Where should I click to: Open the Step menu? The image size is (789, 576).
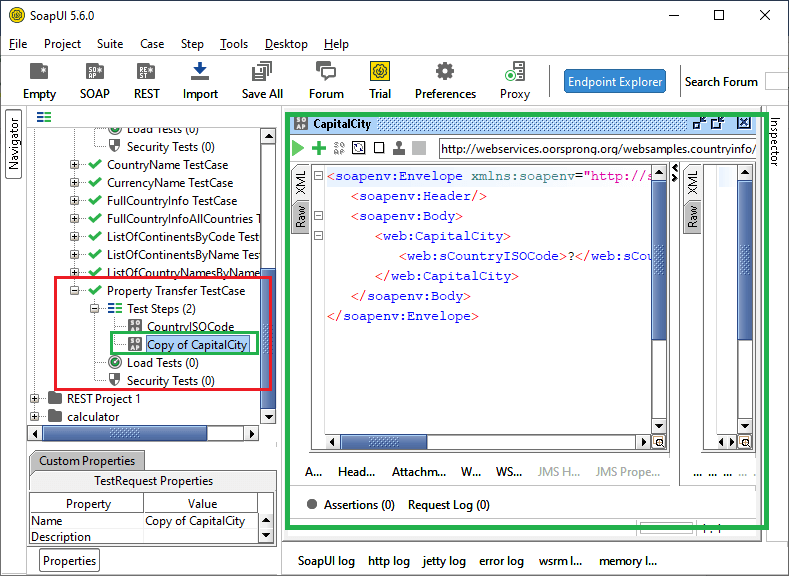[192, 44]
